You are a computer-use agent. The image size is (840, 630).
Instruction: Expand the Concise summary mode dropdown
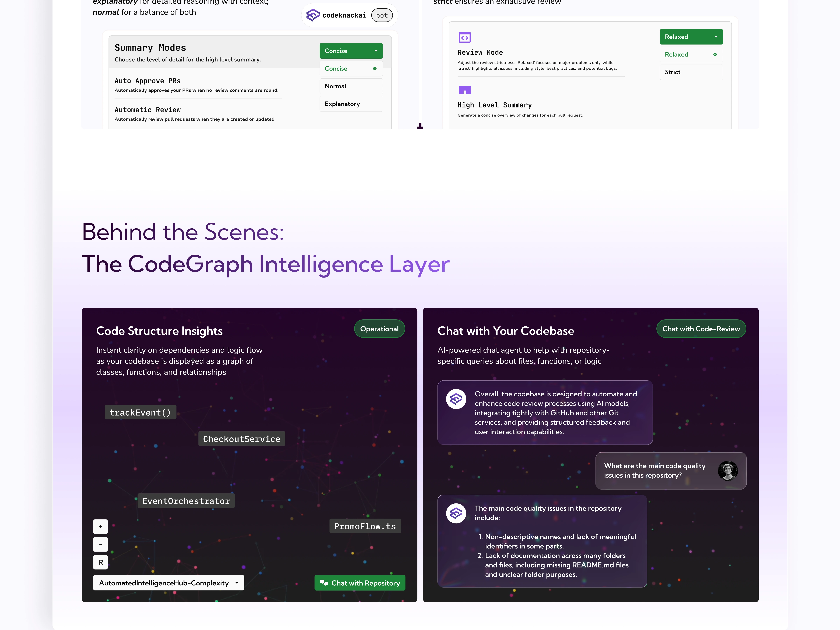[351, 51]
